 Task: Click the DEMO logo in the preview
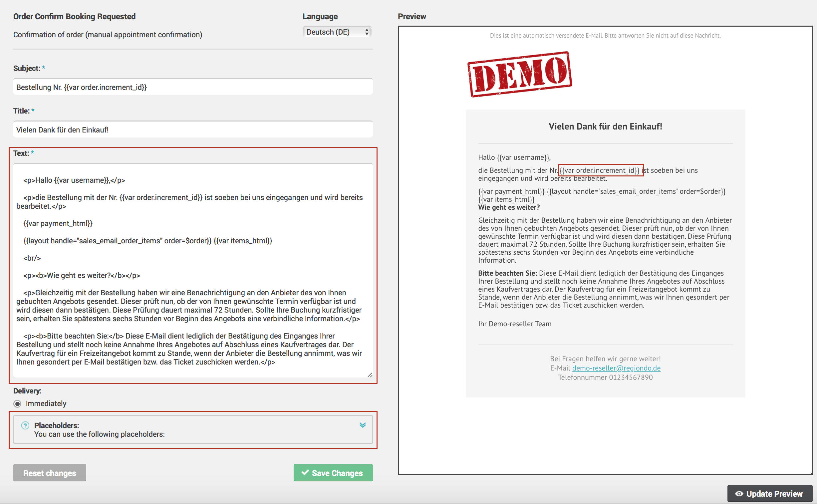coord(520,74)
